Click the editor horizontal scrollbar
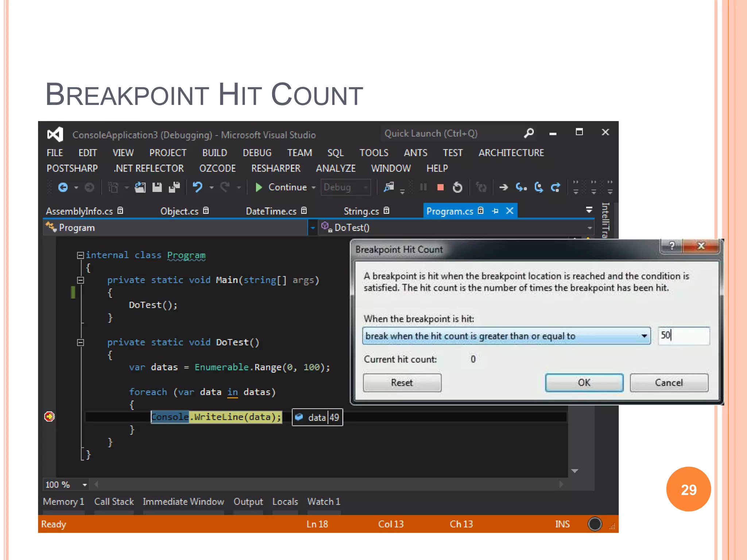This screenshot has height=560, width=747. point(329,485)
